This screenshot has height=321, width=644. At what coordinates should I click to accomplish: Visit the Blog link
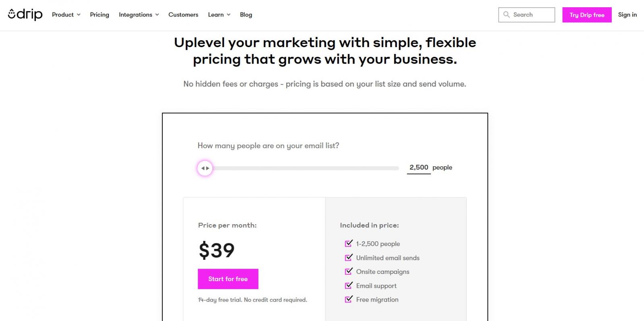click(246, 14)
